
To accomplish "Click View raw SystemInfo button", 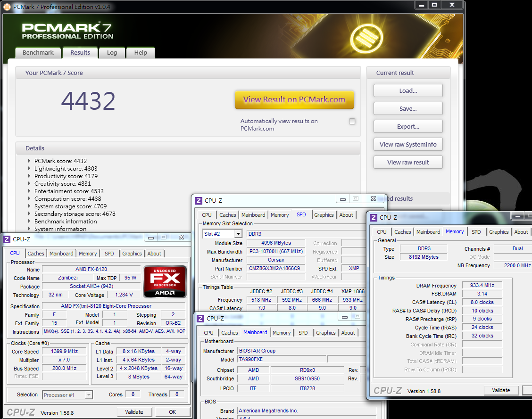I will click(x=408, y=144).
